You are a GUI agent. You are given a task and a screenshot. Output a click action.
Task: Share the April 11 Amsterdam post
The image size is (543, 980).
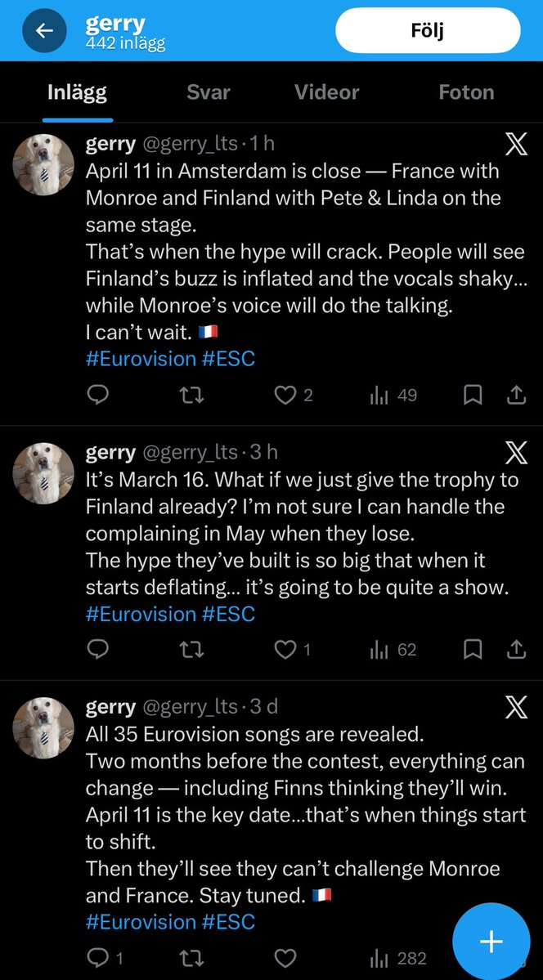(515, 395)
